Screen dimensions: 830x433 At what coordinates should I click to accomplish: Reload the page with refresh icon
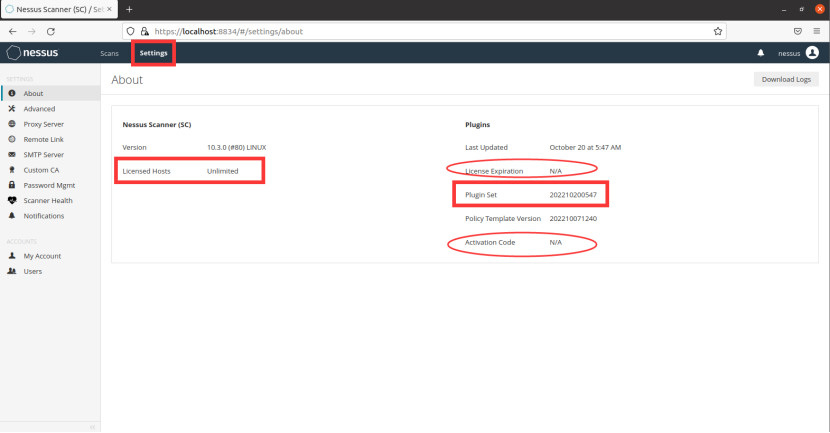(51, 31)
